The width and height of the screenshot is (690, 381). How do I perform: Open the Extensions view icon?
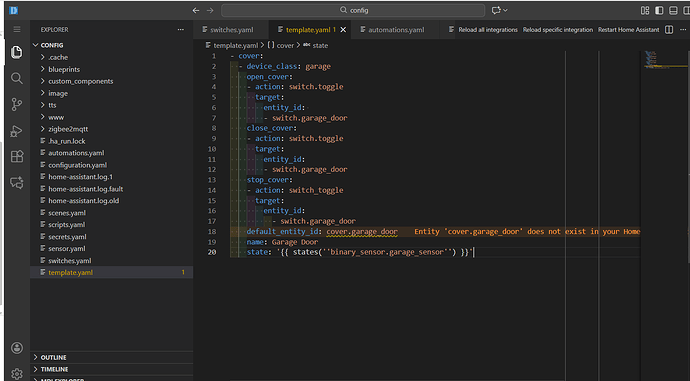pyautogui.click(x=16, y=157)
